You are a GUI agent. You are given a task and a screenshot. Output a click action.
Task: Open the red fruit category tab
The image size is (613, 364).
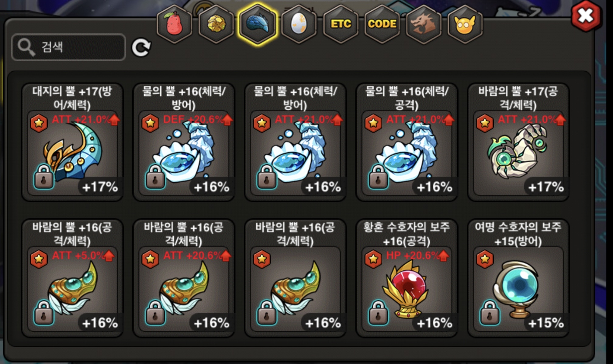(174, 24)
